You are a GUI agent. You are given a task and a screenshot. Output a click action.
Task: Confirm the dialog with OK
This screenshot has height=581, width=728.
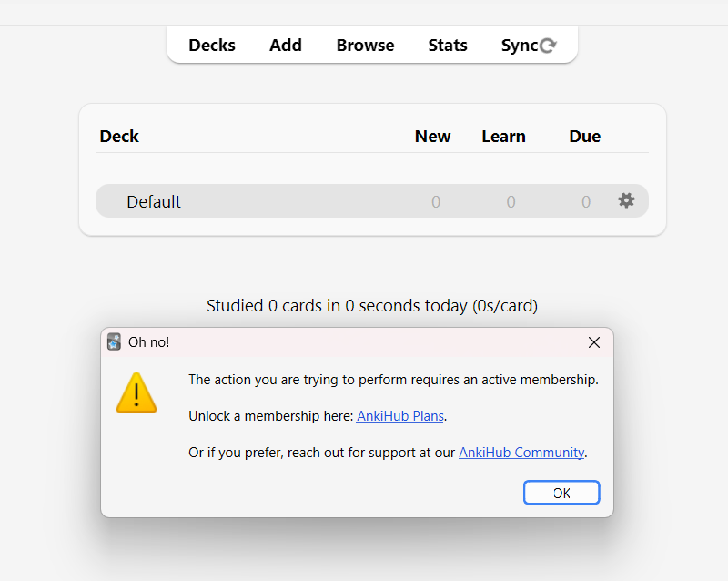tap(561, 493)
